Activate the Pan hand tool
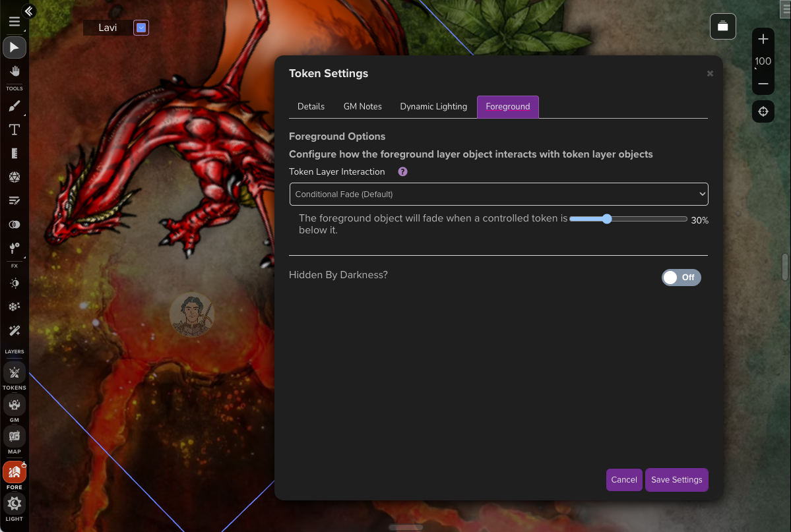The width and height of the screenshot is (791, 532). [x=14, y=71]
